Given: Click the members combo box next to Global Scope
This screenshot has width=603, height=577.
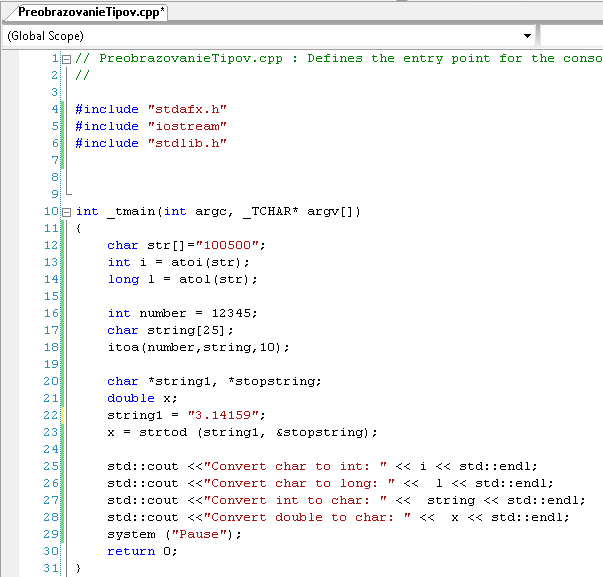Looking at the screenshot, I should point(572,36).
